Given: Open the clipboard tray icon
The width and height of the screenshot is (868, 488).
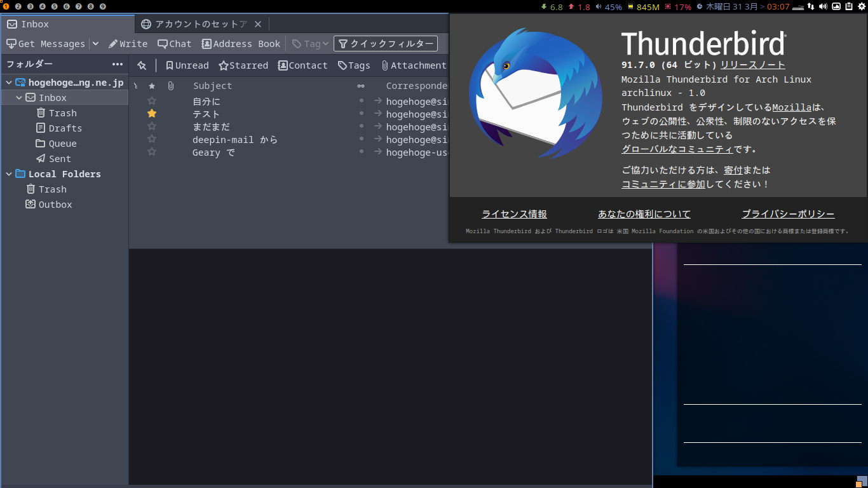Looking at the screenshot, I should (x=849, y=6).
